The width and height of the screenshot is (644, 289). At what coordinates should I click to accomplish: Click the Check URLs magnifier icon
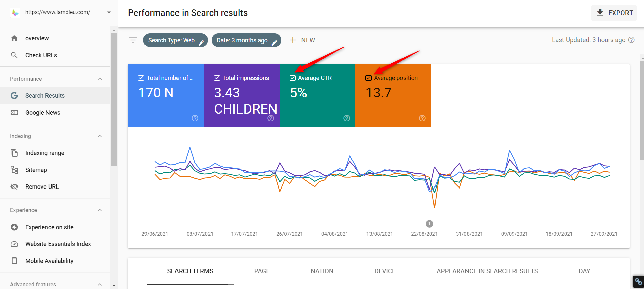[14, 55]
